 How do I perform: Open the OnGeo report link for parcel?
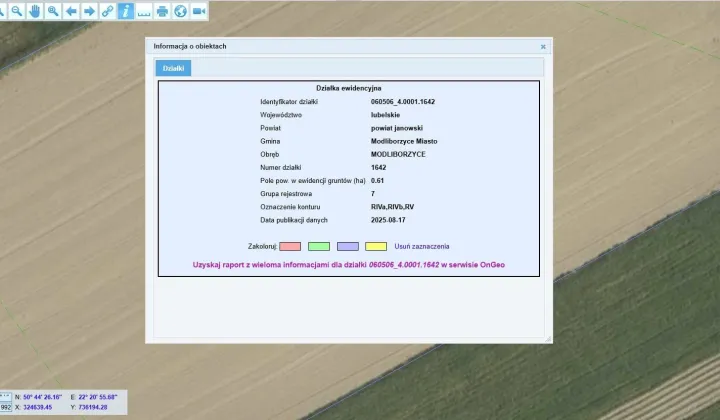coord(349,265)
